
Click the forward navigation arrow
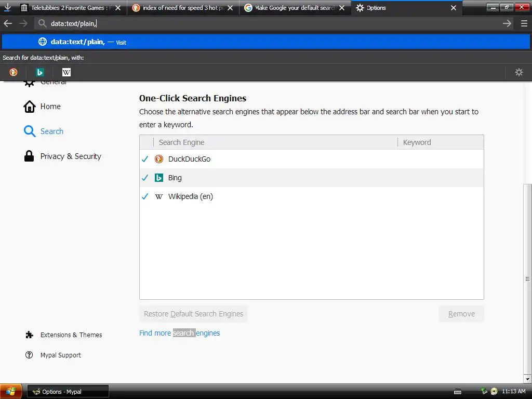click(x=23, y=23)
